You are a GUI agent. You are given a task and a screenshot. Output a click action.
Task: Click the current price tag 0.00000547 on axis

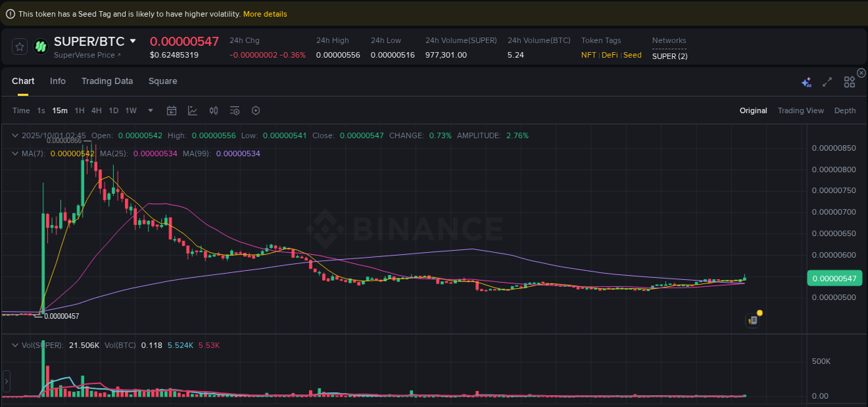(834, 279)
